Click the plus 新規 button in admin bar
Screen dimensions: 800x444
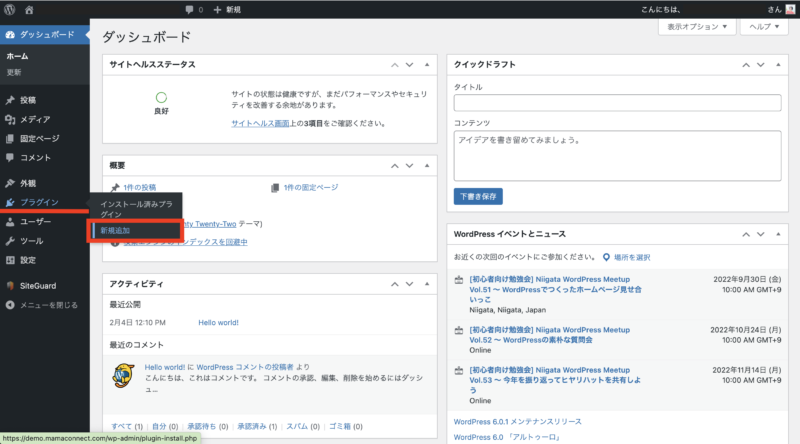pyautogui.click(x=227, y=10)
